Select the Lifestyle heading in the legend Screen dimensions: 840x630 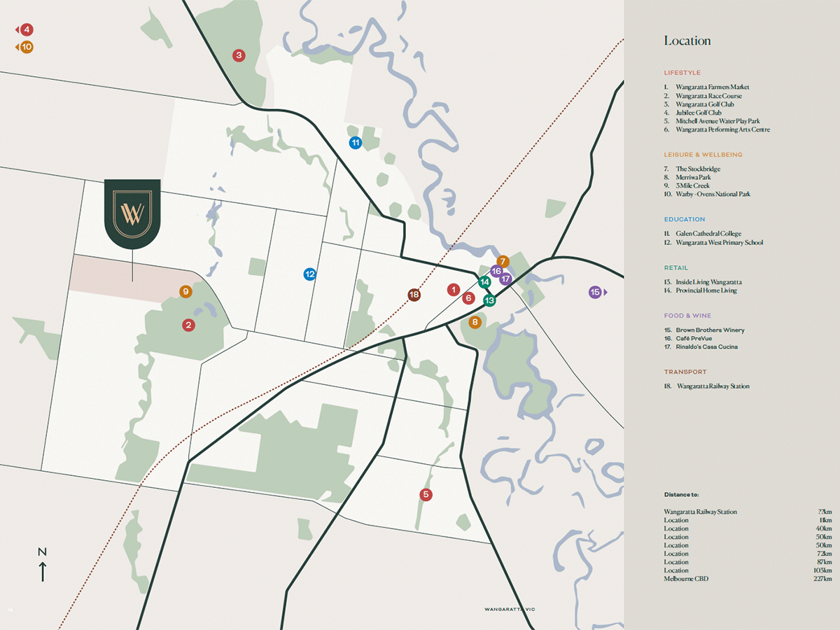[682, 73]
